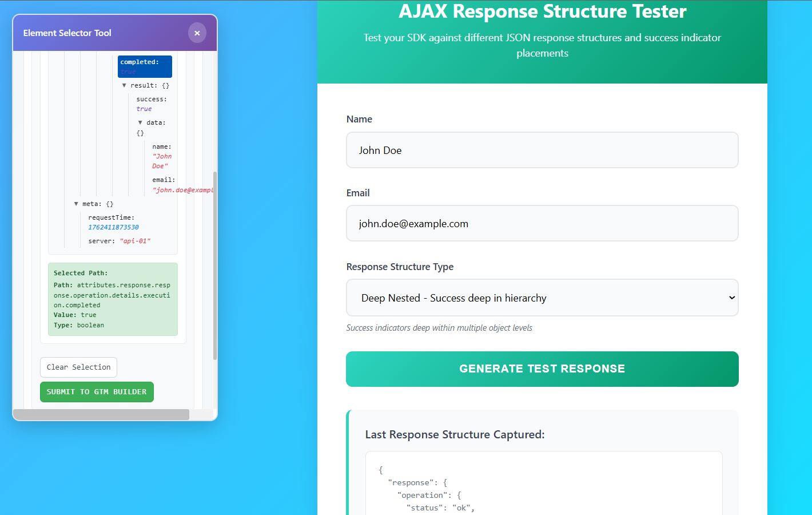Select the server "api-01" entry

[x=120, y=241]
